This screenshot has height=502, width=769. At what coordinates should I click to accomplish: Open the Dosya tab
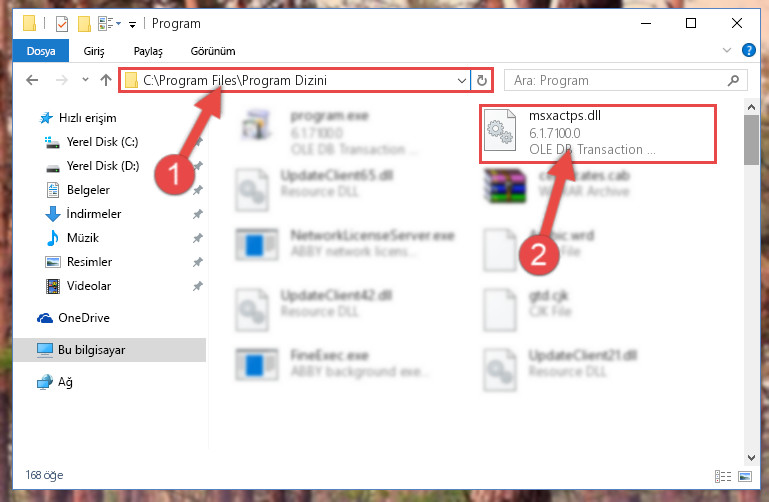(41, 51)
